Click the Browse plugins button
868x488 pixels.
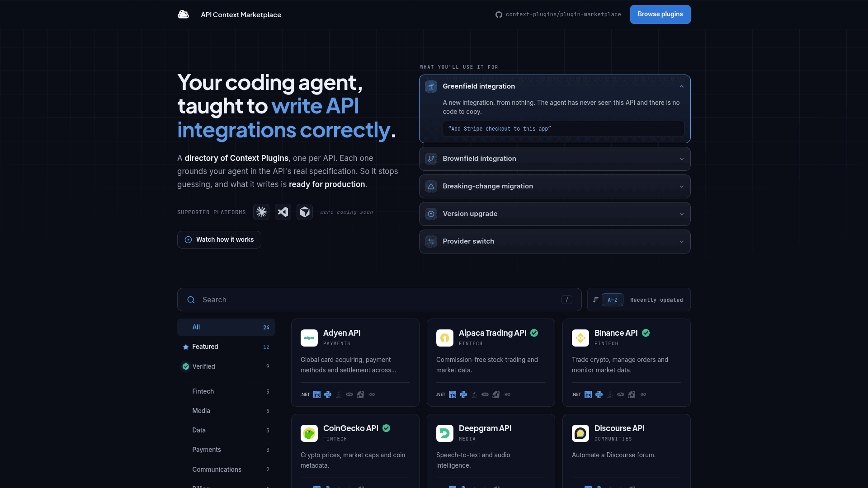[x=660, y=14]
